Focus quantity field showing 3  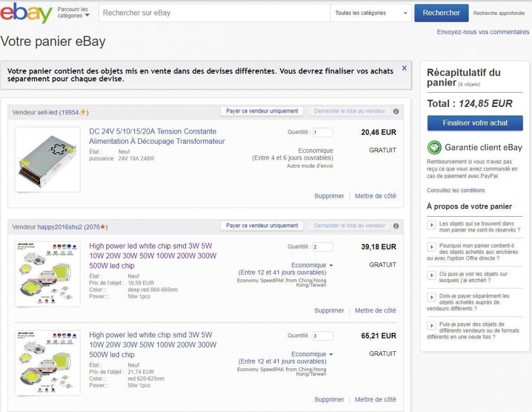pos(323,336)
